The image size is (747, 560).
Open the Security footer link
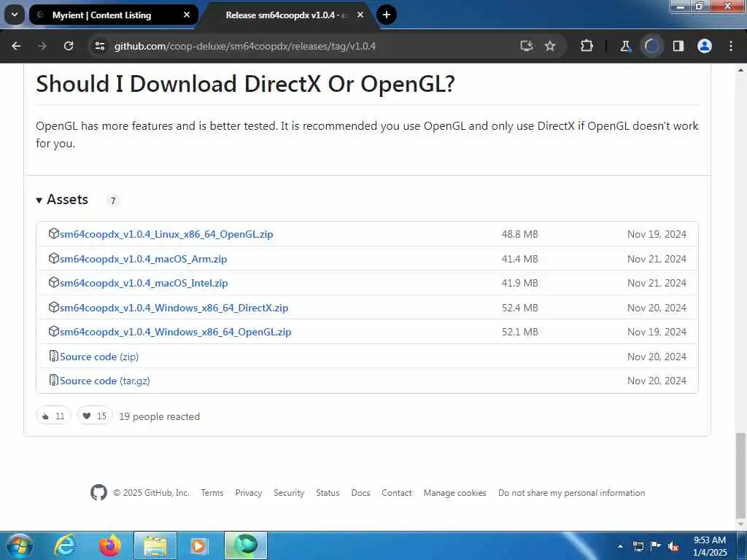tap(289, 493)
